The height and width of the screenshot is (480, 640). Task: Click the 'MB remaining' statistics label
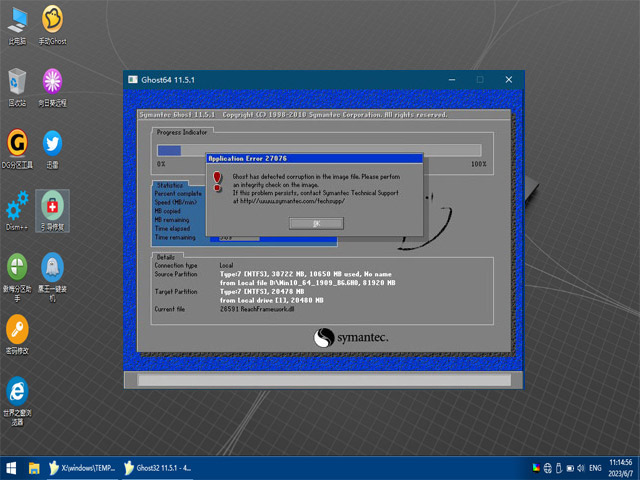(172, 220)
